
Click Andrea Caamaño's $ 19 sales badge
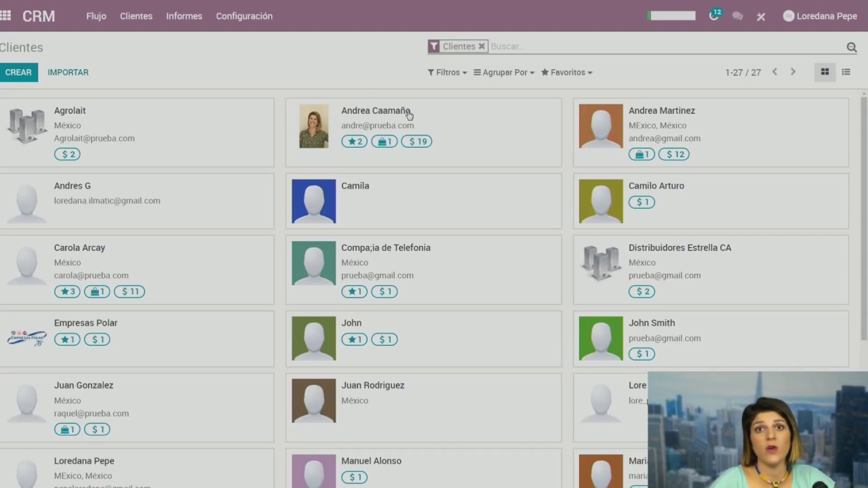[417, 142]
